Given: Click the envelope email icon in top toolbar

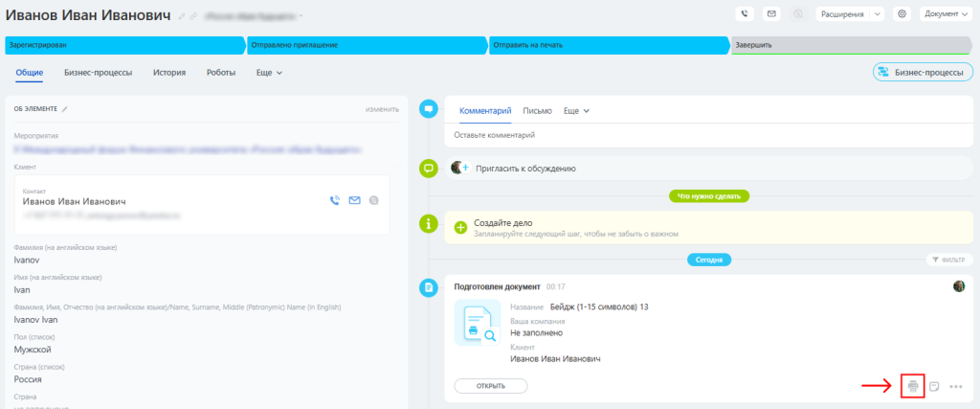Looking at the screenshot, I should click(x=772, y=13).
